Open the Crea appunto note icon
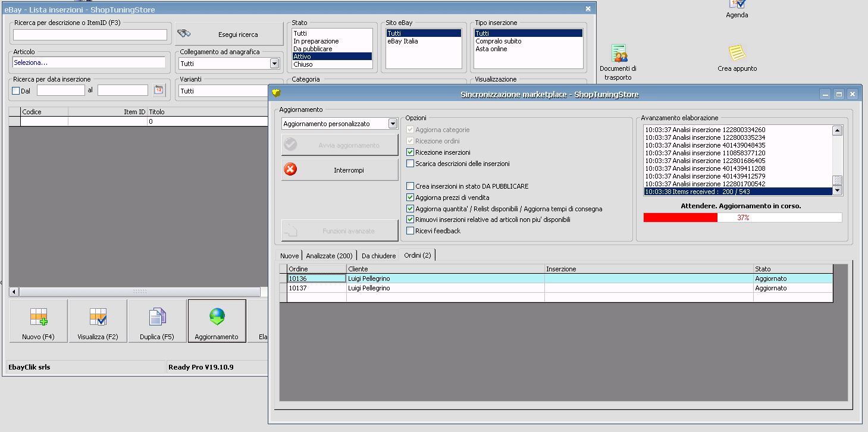This screenshot has width=868, height=432. click(x=737, y=58)
